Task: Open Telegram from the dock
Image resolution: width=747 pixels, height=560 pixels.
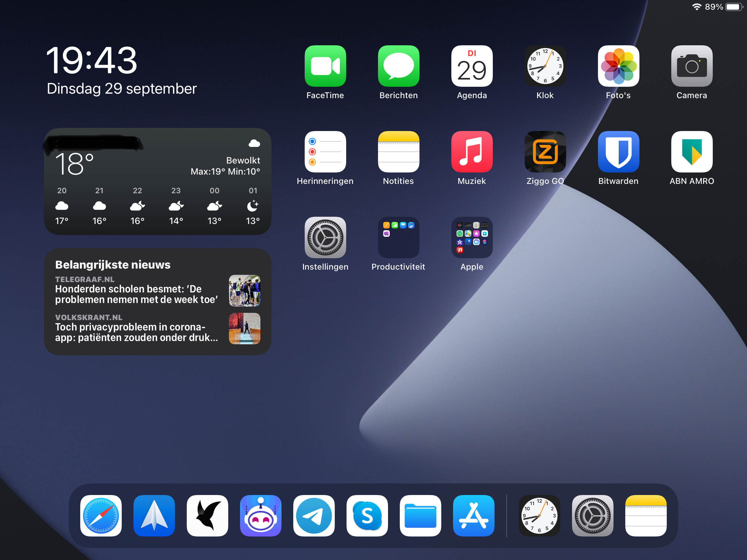Action: (314, 515)
